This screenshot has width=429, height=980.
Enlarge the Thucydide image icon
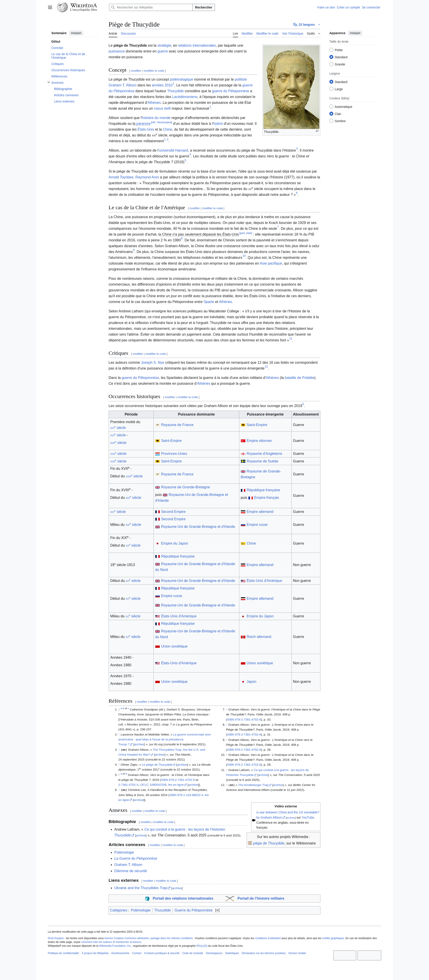pyautogui.click(x=317, y=131)
